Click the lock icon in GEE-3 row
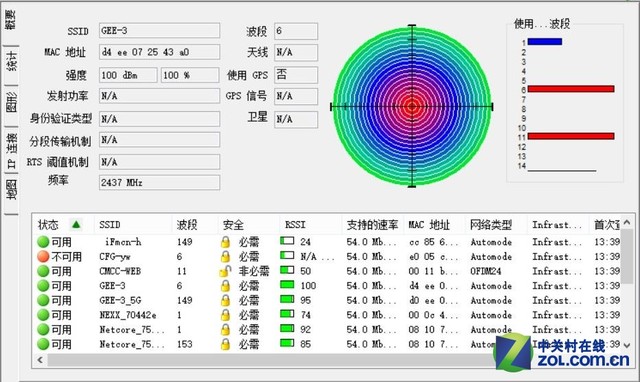This screenshot has height=382, width=640. tap(225, 286)
